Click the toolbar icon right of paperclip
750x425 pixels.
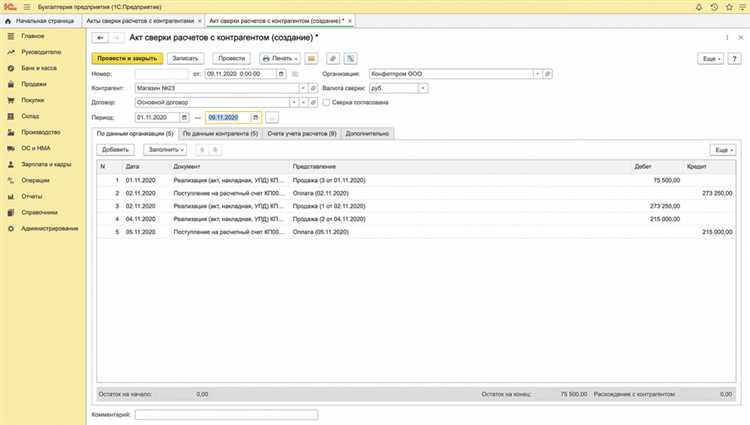coord(351,58)
